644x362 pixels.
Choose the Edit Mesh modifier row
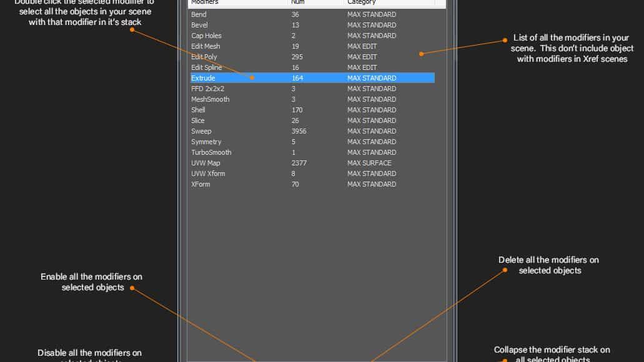click(x=206, y=46)
